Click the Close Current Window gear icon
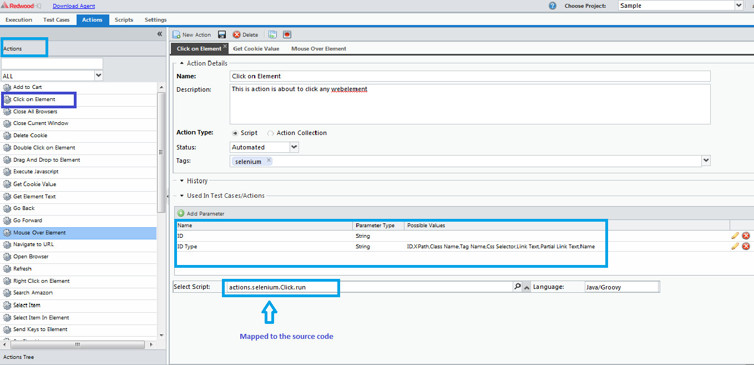 click(7, 124)
